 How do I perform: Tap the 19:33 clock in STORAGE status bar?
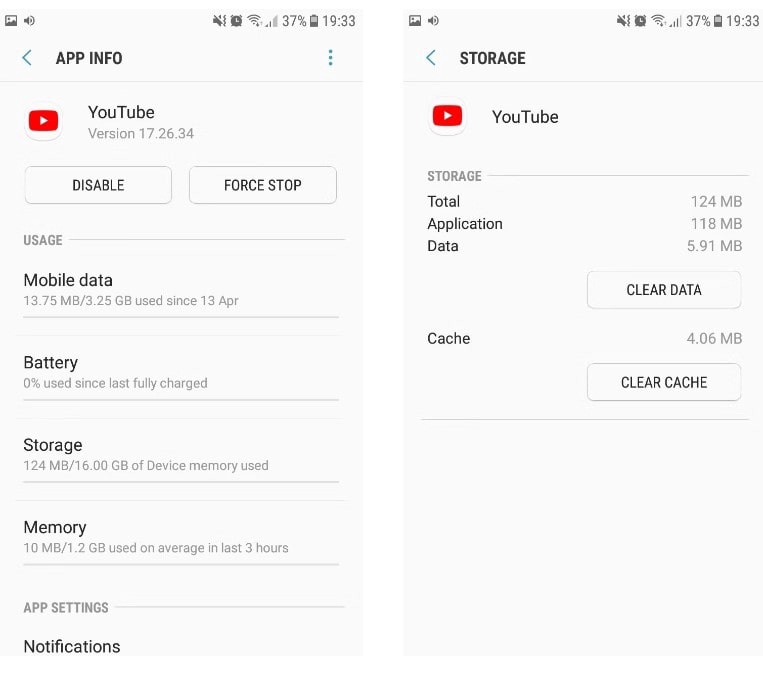743,21
